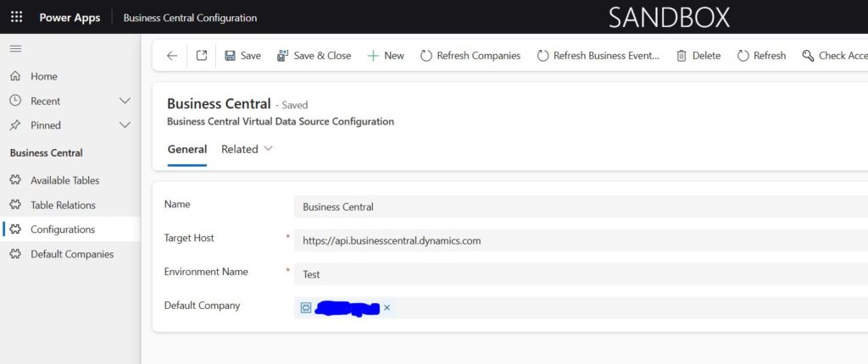The height and width of the screenshot is (364, 868).
Task: Expand the Pinned section chevron
Action: coord(125,125)
